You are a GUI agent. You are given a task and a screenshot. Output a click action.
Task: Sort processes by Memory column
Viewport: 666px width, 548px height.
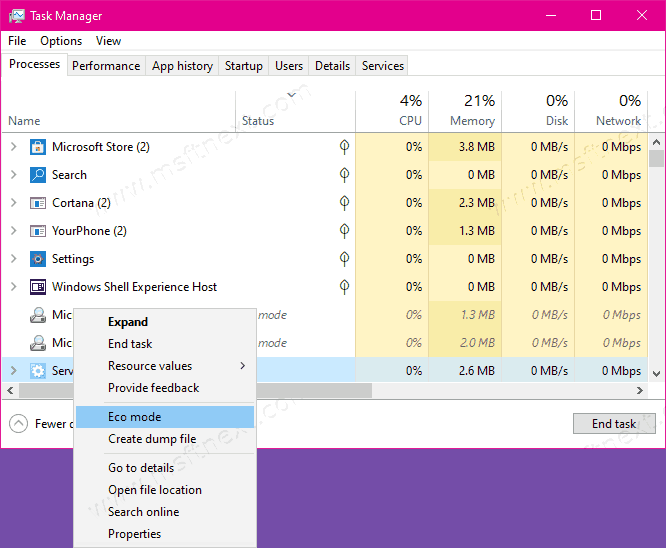pyautogui.click(x=465, y=110)
